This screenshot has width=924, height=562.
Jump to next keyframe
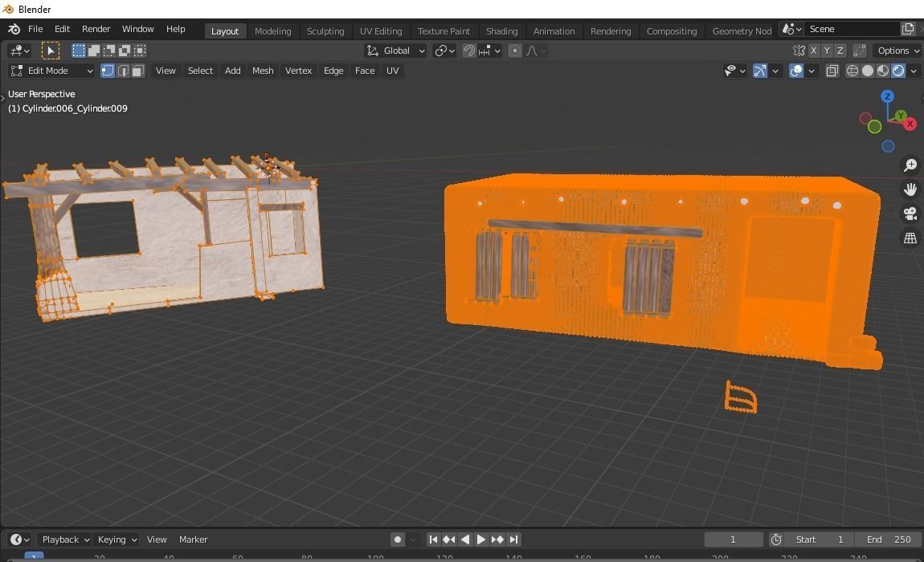pos(497,540)
